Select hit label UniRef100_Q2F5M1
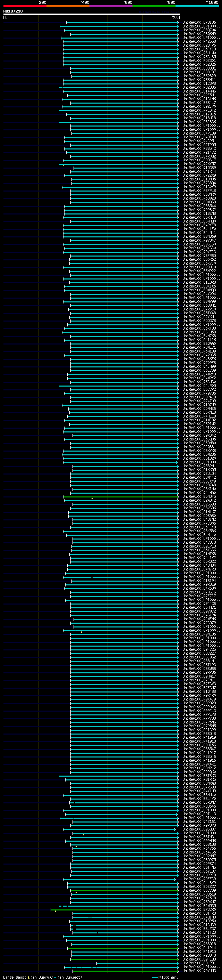 199,95
